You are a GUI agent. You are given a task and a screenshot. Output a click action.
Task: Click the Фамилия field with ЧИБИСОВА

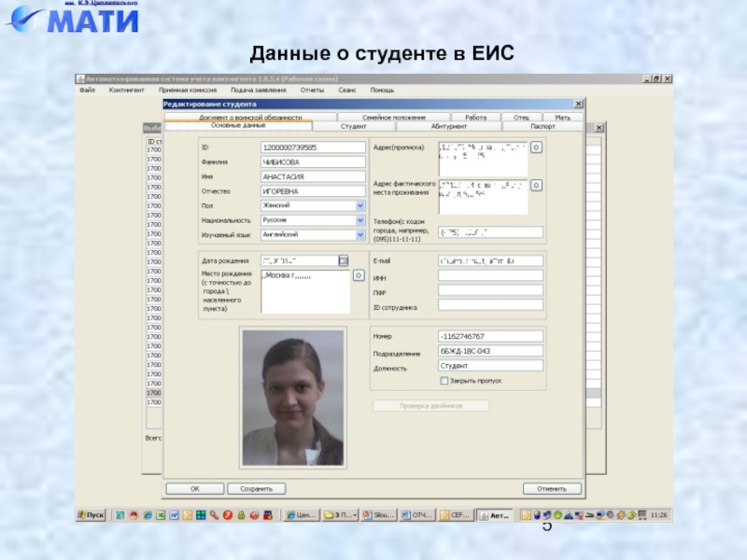click(x=313, y=161)
